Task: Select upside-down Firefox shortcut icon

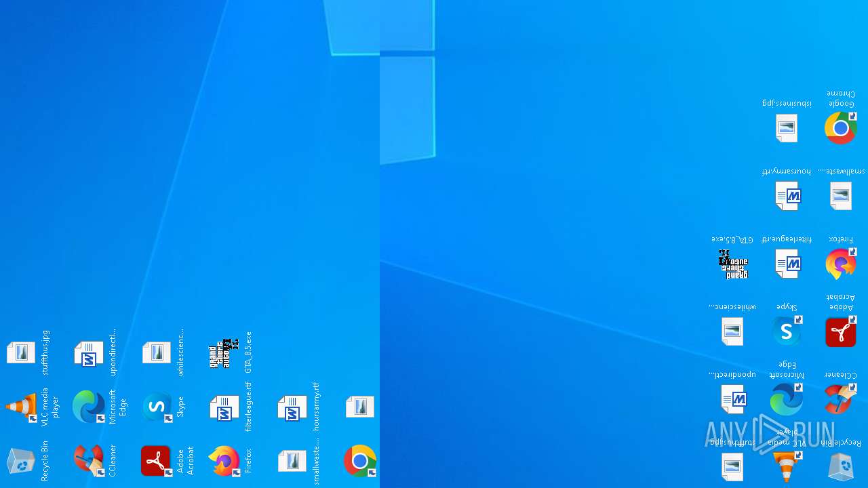Action: (x=841, y=264)
